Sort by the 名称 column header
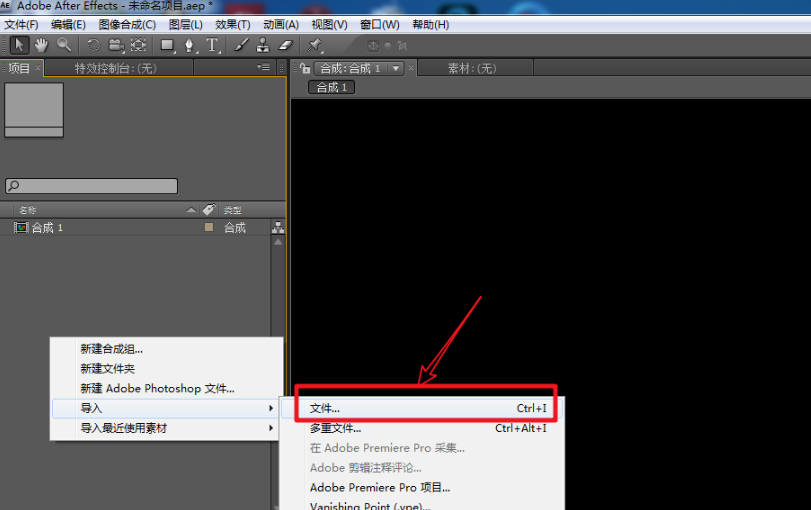This screenshot has width=811, height=510. [27, 210]
